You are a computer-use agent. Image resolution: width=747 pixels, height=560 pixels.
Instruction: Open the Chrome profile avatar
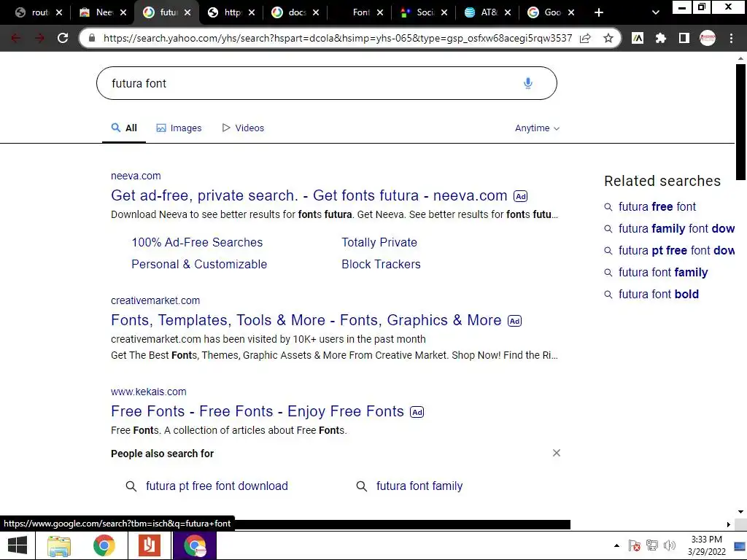[707, 38]
